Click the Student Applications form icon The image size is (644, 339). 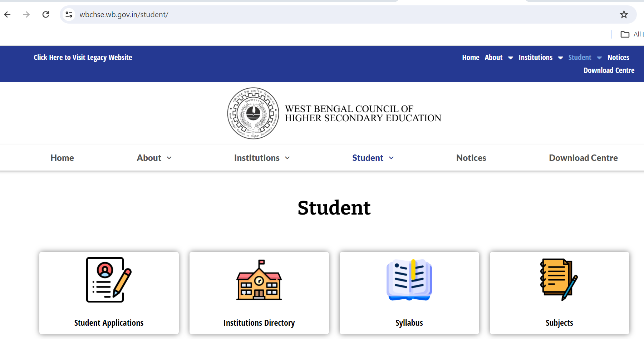pos(109,280)
